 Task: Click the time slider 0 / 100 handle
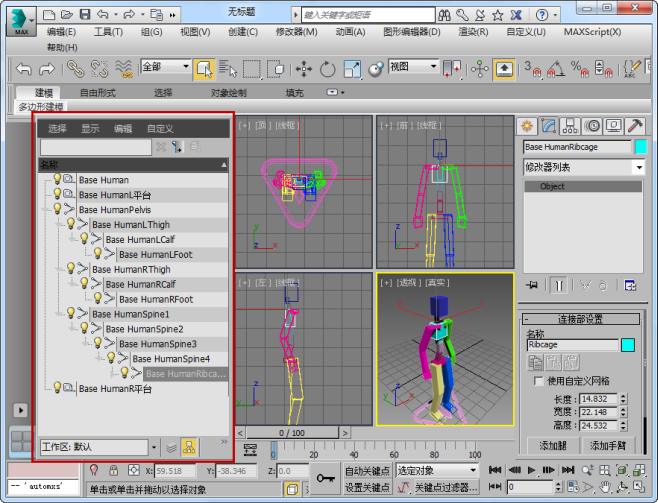[292, 433]
